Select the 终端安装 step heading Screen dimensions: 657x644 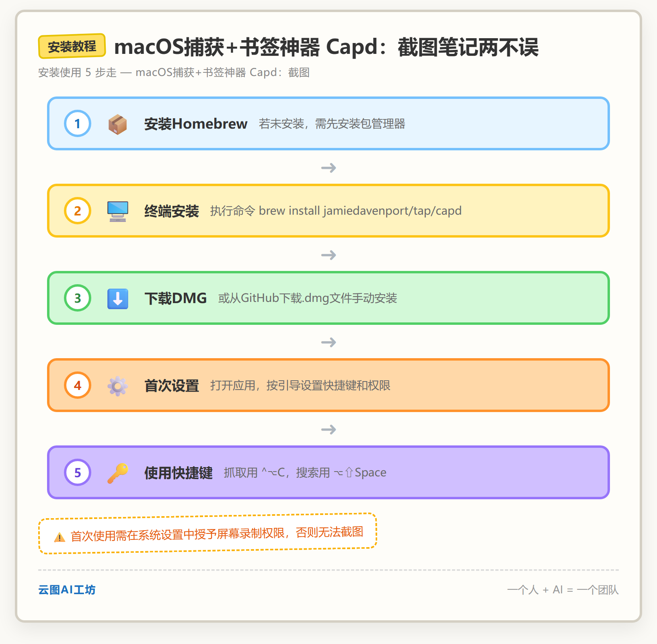(172, 211)
